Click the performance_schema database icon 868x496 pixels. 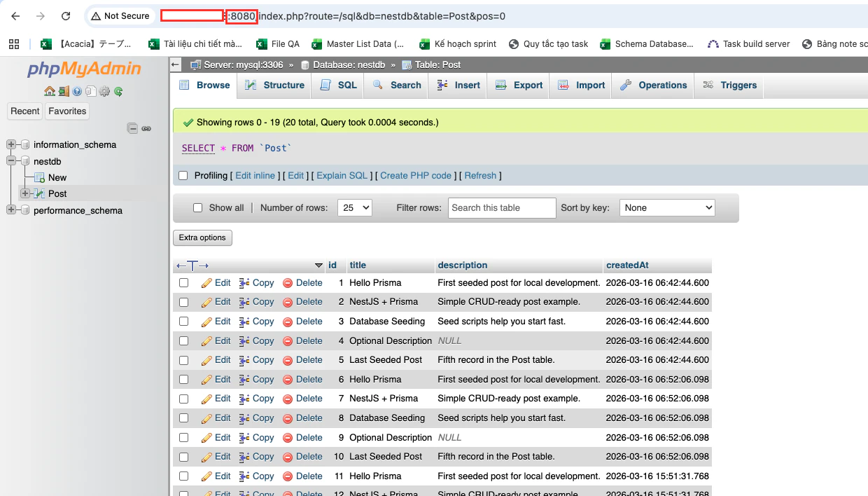[24, 210]
